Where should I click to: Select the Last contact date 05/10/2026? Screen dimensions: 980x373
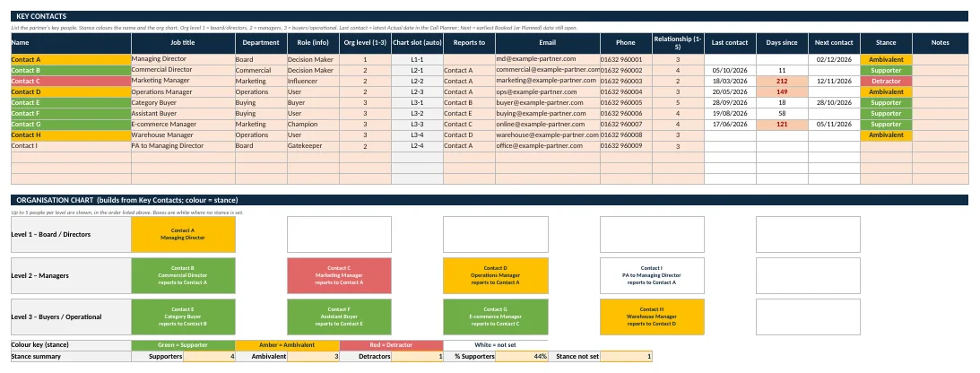730,70
